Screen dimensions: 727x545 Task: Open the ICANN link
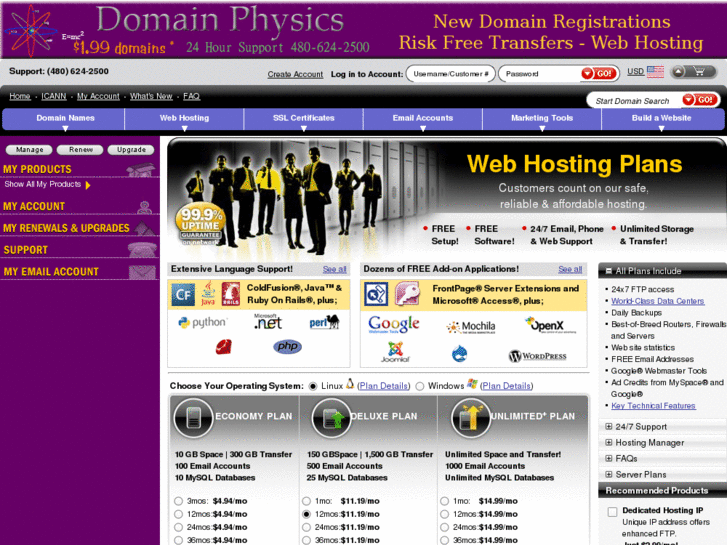pyautogui.click(x=54, y=96)
